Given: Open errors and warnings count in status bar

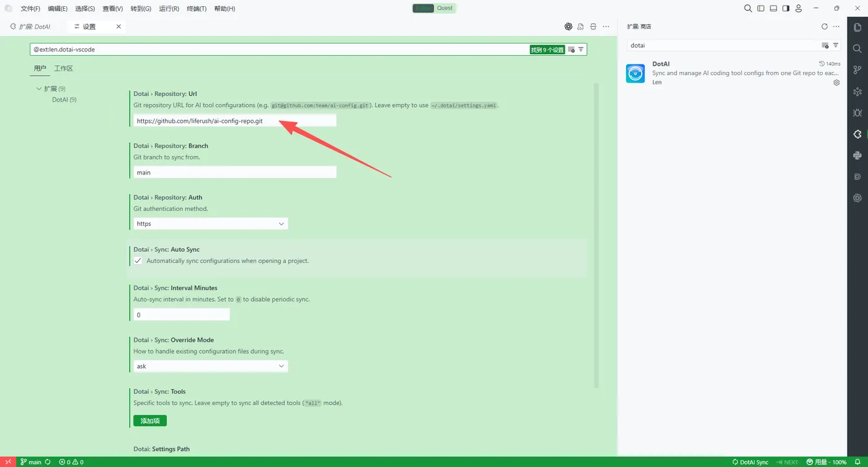Looking at the screenshot, I should point(71,462).
